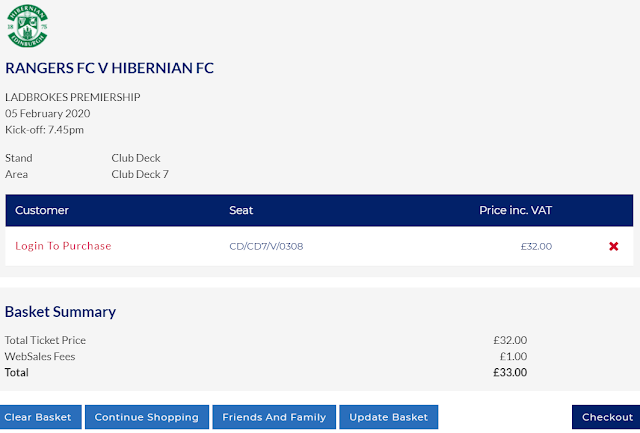The height and width of the screenshot is (433, 640).
Task: Click the Seat column header
Action: coord(241,211)
